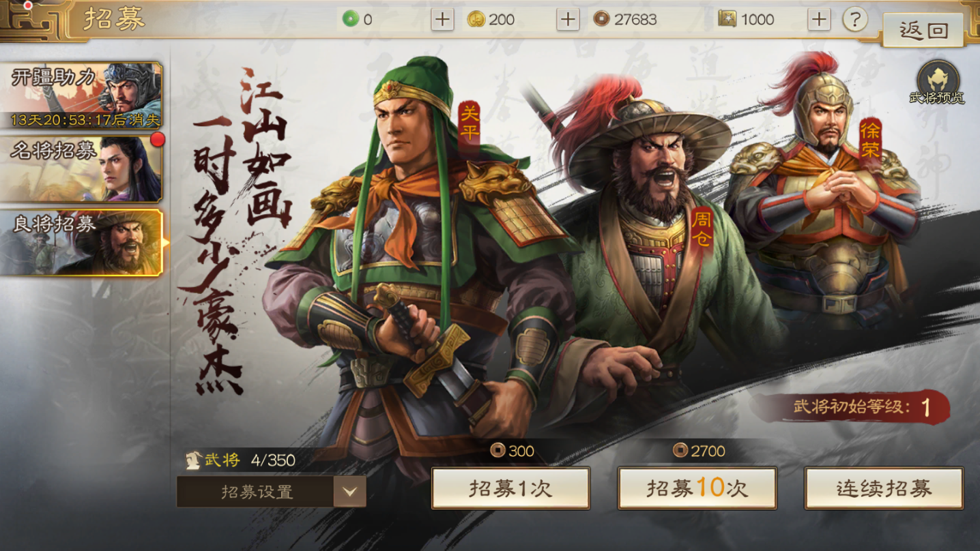Switch to the 名将招募 tab
The image size is (980, 551).
[x=81, y=169]
